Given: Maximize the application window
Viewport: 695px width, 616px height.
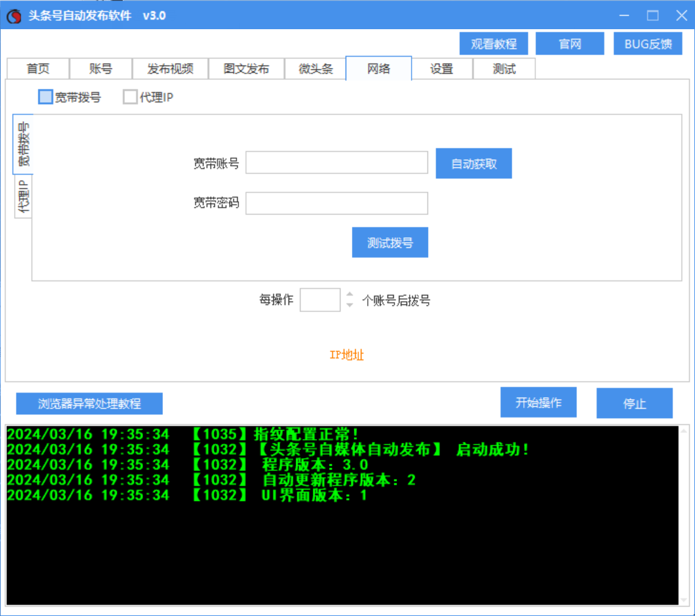Looking at the screenshot, I should click(x=653, y=15).
